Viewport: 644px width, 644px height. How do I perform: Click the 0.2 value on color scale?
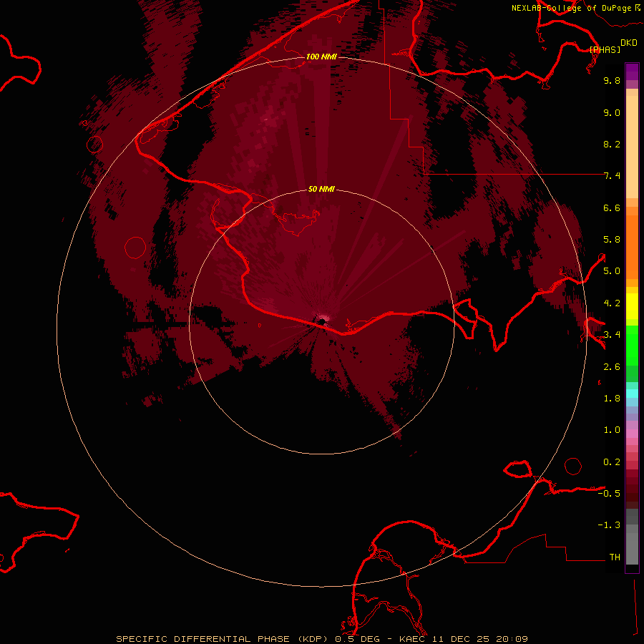[612, 462]
